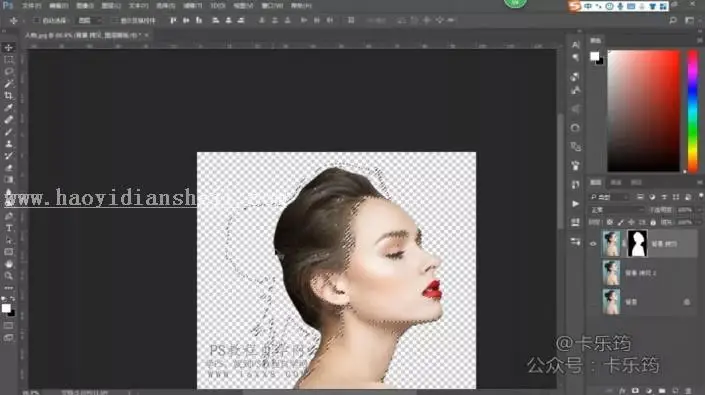This screenshot has width=705, height=395.
Task: Click the Add layer mask icon
Action: (x=635, y=391)
